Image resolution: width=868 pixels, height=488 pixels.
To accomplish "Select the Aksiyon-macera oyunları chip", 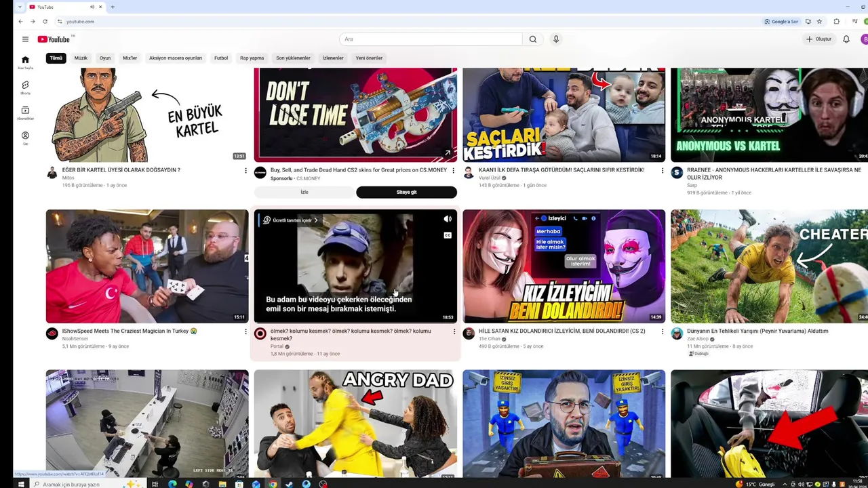I will tap(176, 58).
